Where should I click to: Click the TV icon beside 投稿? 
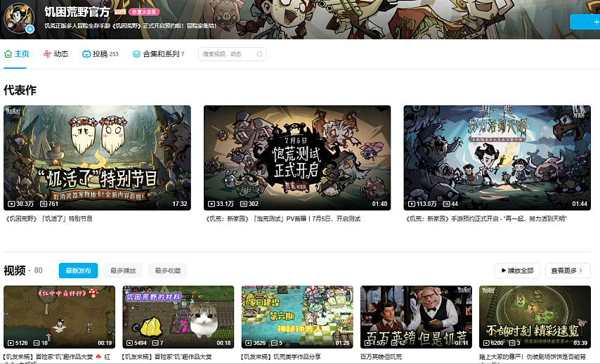click(x=86, y=54)
